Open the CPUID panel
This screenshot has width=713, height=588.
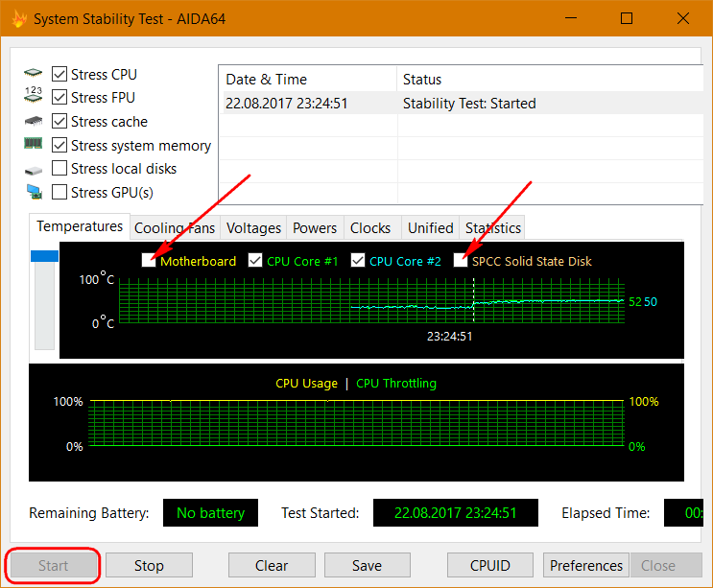(490, 566)
